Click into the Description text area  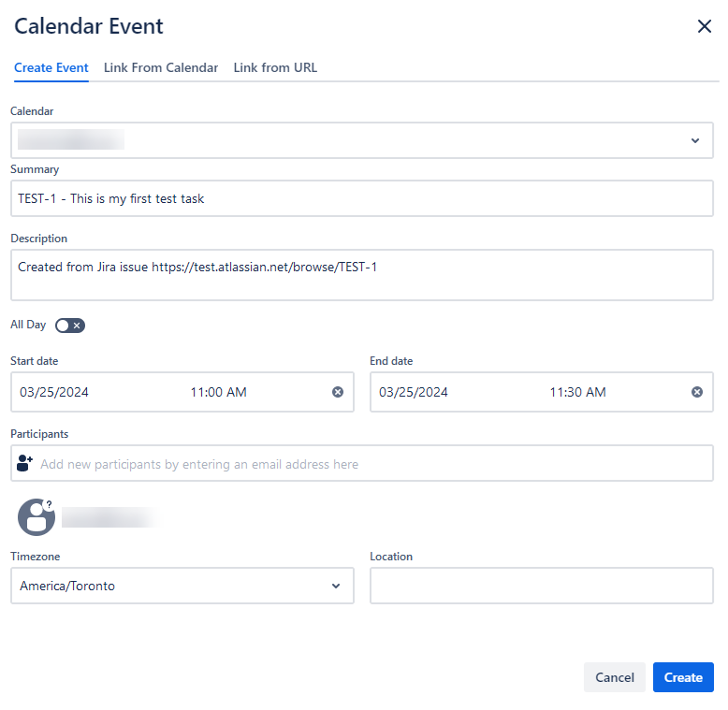(x=362, y=275)
